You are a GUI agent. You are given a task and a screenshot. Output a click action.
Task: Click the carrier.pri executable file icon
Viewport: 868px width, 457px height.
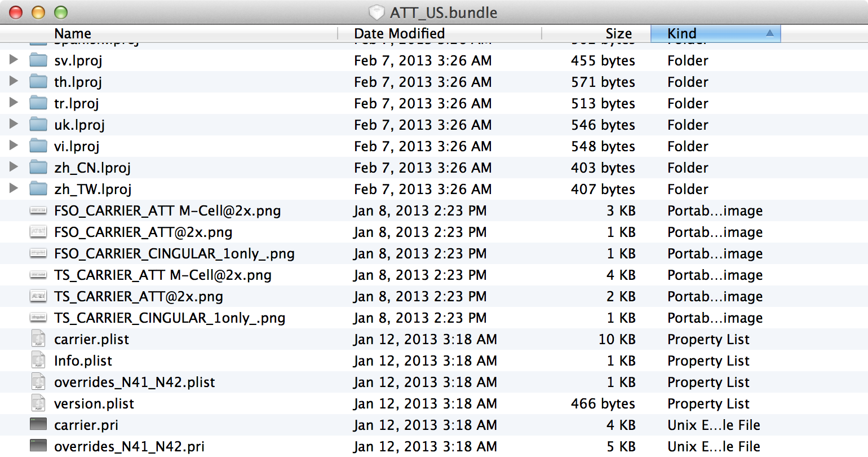click(38, 424)
